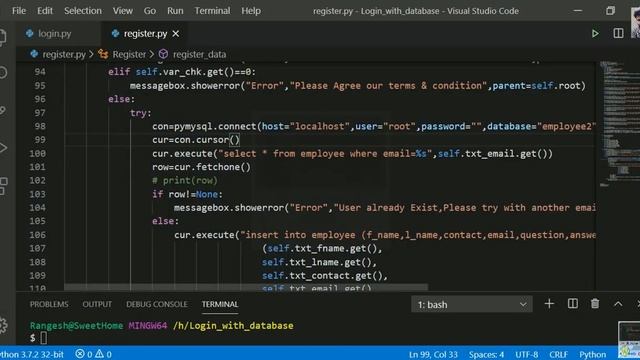Click the horizontal editor scrollbar

pos(246,288)
